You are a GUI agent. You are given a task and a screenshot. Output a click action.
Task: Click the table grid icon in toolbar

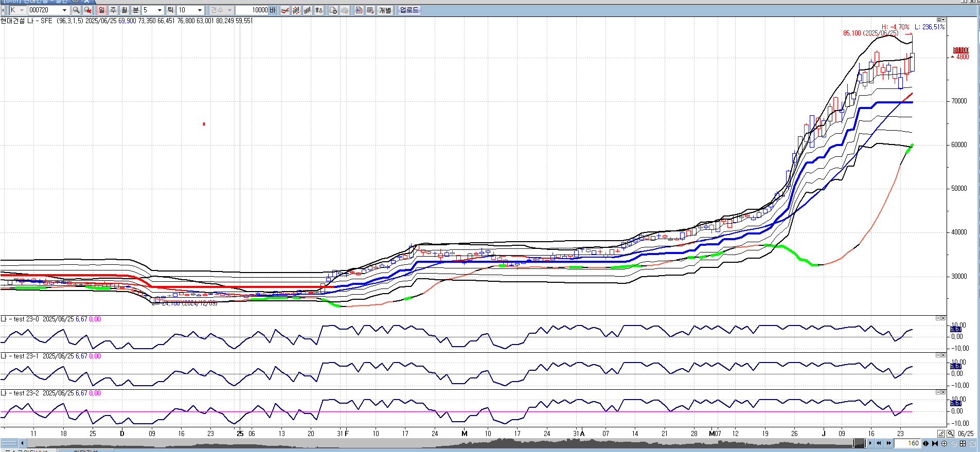(x=370, y=10)
